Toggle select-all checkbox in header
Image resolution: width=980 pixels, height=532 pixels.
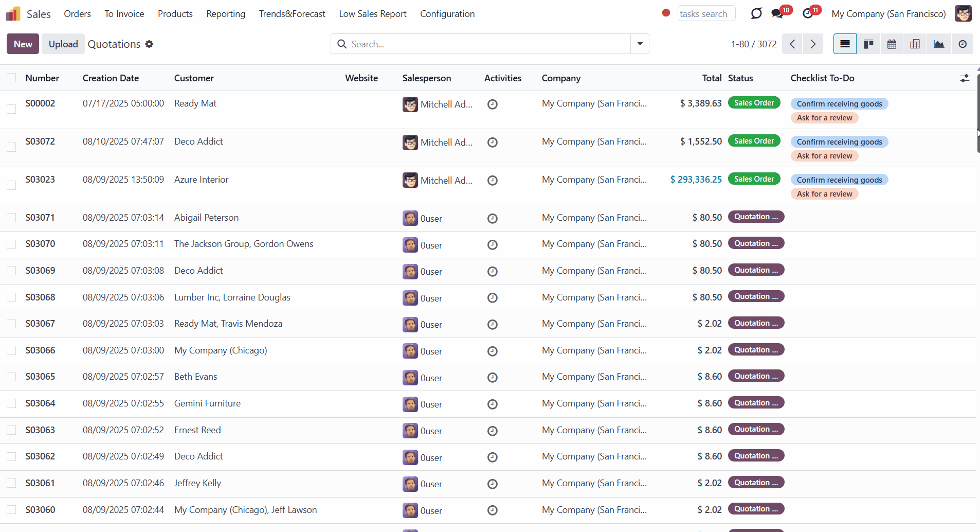click(x=11, y=78)
